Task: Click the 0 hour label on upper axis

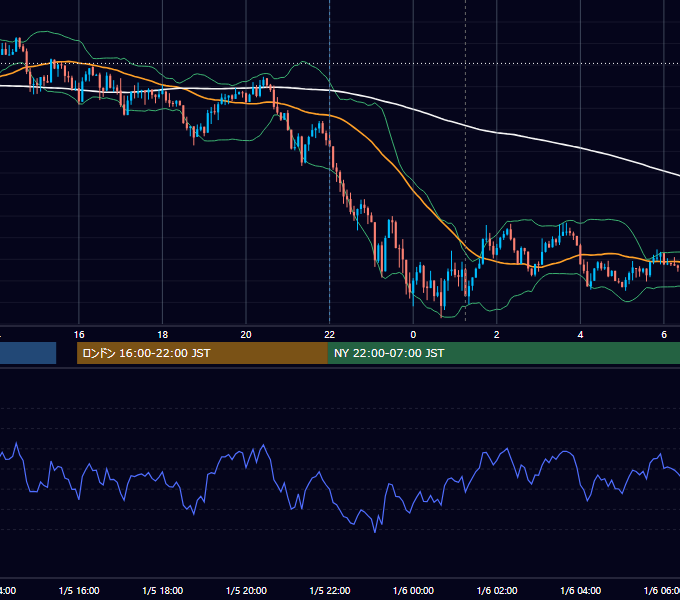Action: 413,335
